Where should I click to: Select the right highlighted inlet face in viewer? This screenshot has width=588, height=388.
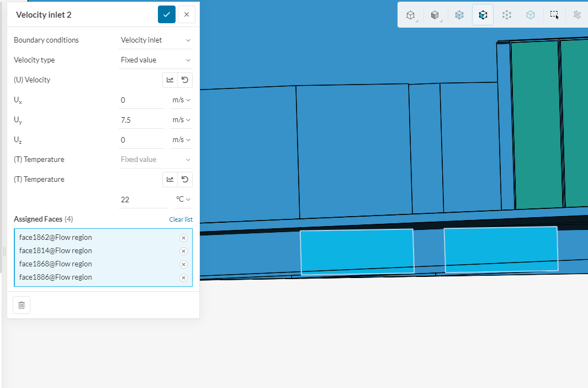(501, 249)
